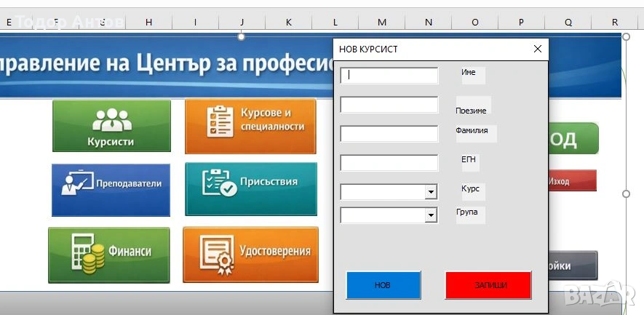The image size is (644, 315).
Task: Click the Име text field
Action: point(389,76)
